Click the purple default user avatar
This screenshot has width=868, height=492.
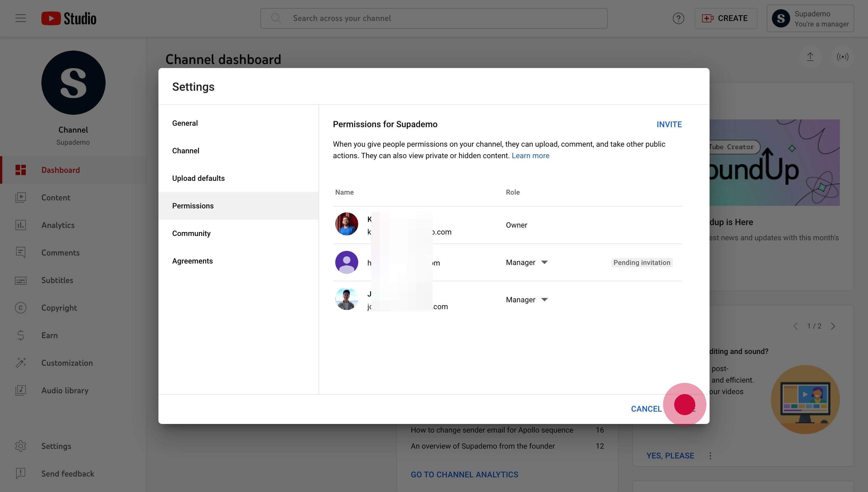click(x=346, y=262)
